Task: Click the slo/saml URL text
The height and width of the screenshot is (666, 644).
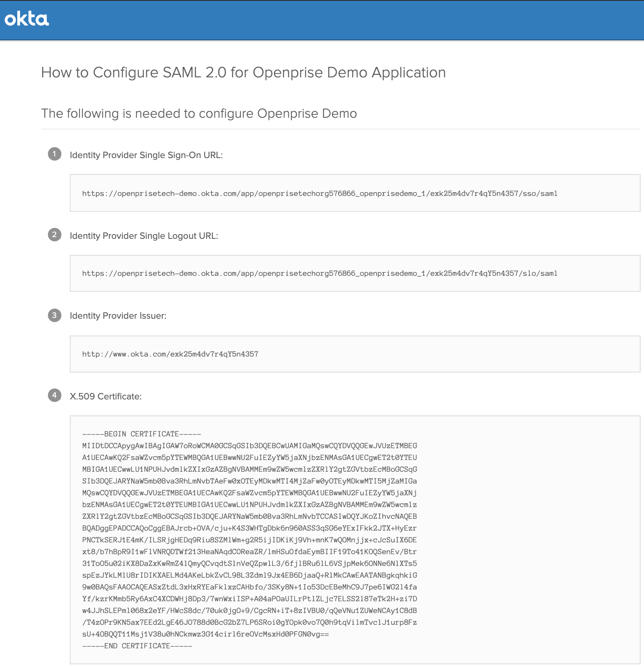Action: click(320, 273)
